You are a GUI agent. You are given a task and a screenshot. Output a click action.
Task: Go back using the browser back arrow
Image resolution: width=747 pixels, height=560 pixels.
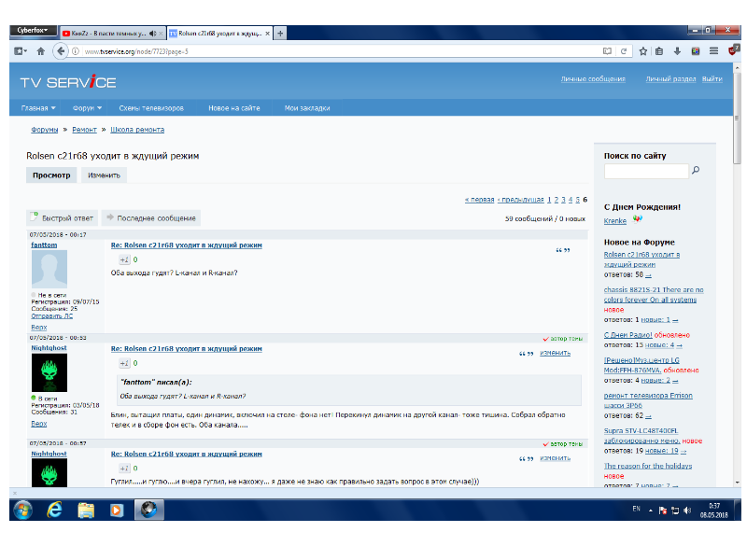[x=61, y=51]
